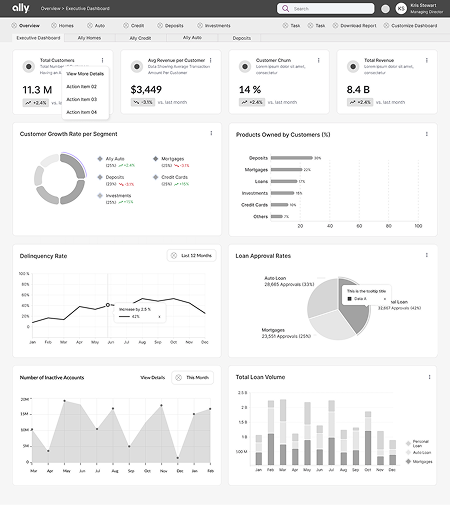Switch to the Executive Dashboard tab

[x=38, y=38]
